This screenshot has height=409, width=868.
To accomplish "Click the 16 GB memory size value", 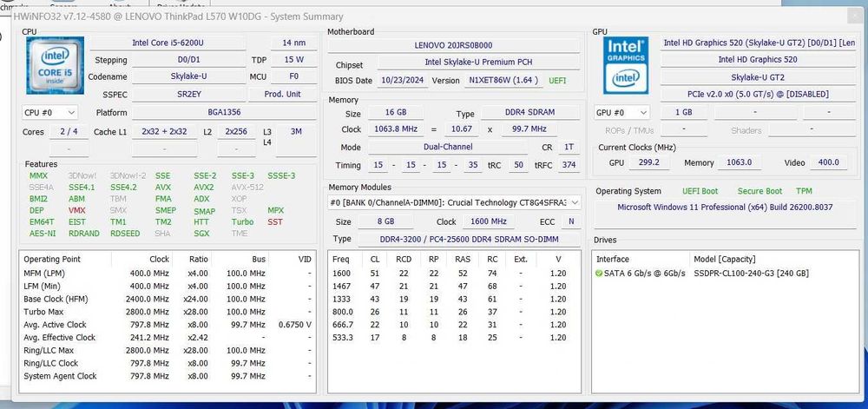I will click(395, 112).
